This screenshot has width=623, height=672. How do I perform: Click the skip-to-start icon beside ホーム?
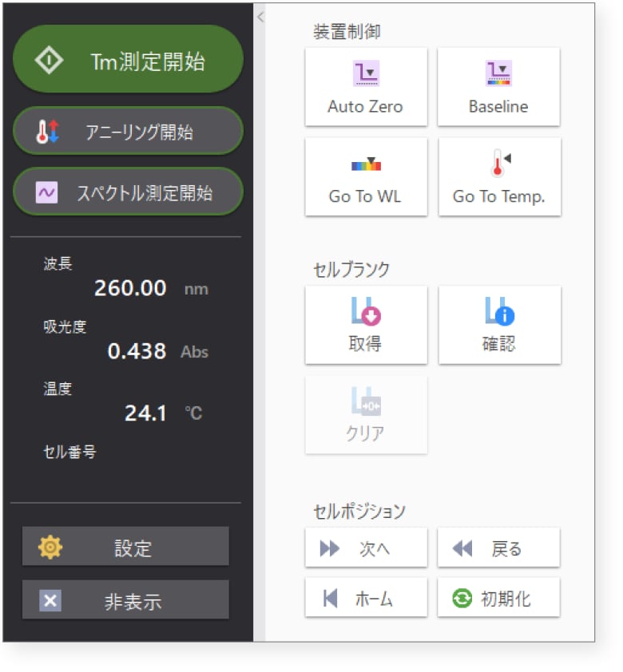[x=330, y=598]
